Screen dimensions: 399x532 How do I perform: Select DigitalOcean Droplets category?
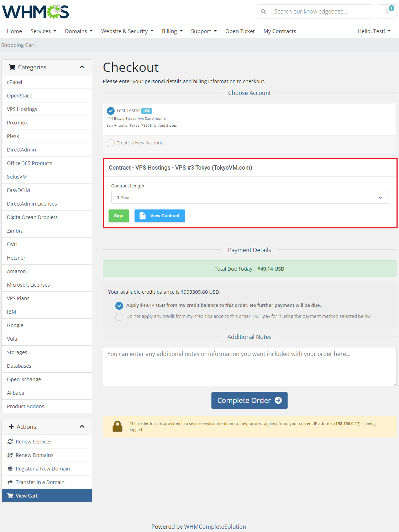click(x=47, y=217)
